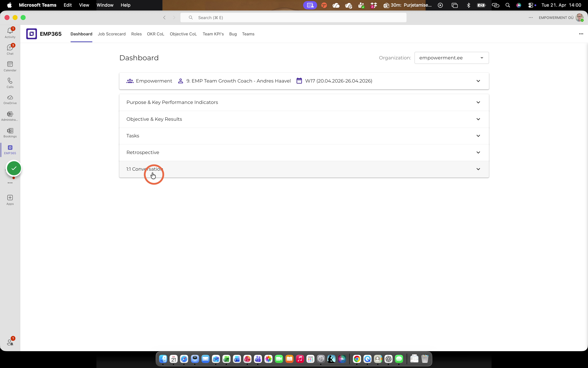Image resolution: width=588 pixels, height=368 pixels.
Task: Click the green checkmark app icon
Action: pos(14,168)
